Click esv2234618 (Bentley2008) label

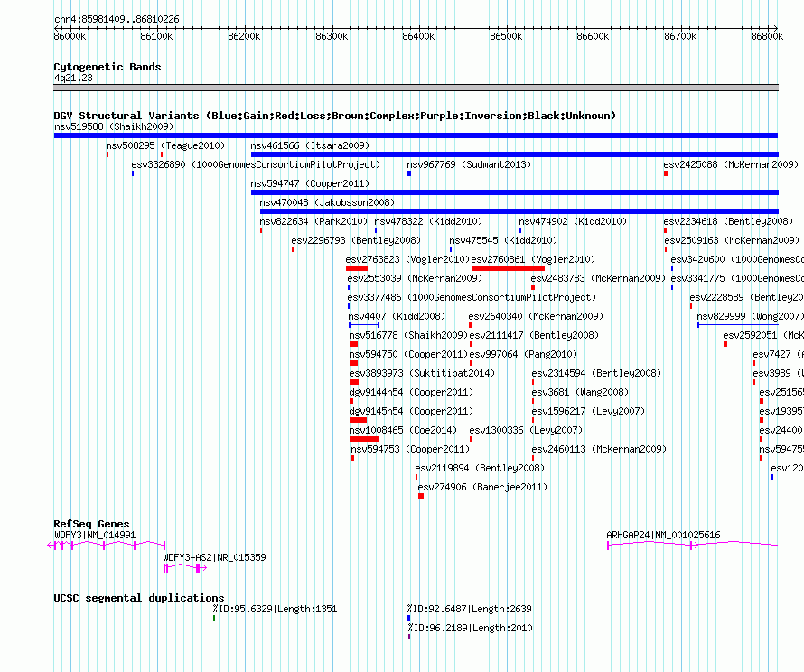[728, 221]
